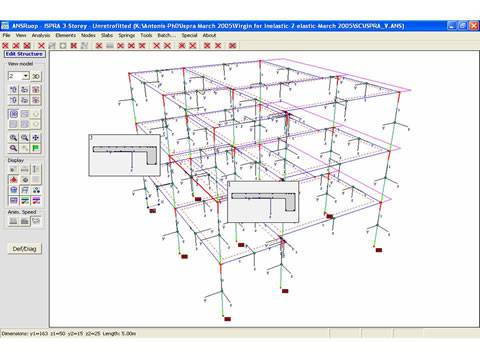Select the pan arrows tool
Viewport: 480px width, 360px height.
(36, 138)
